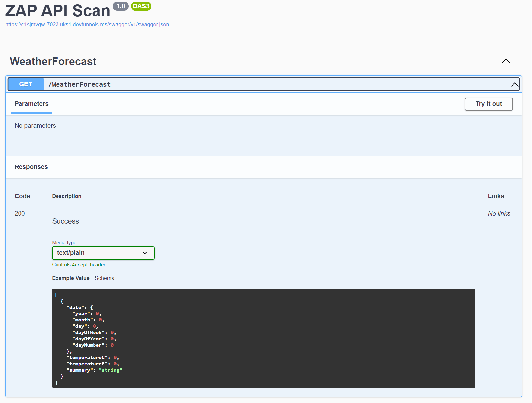Click the 200 response code

[x=20, y=214]
